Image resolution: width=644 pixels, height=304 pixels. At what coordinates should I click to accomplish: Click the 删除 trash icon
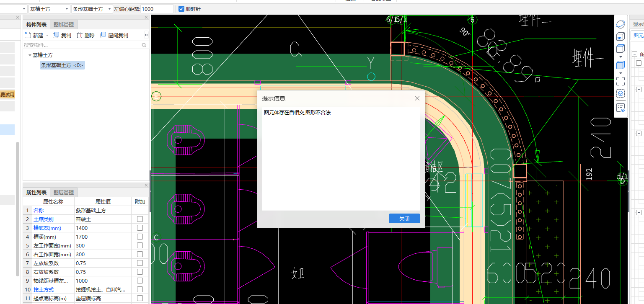point(80,35)
